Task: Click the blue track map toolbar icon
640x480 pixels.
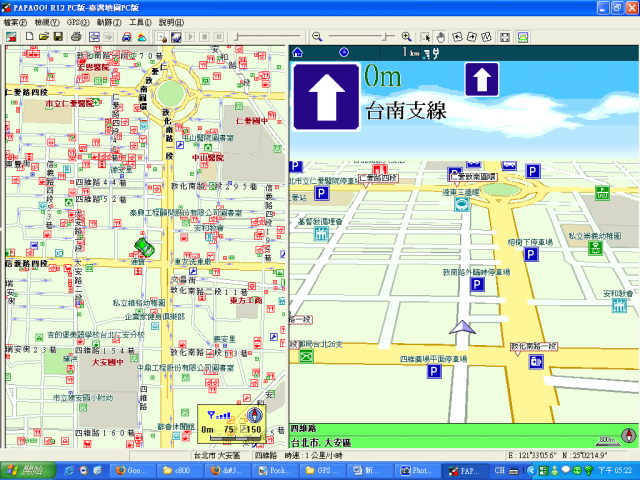Action: pyautogui.click(x=176, y=37)
